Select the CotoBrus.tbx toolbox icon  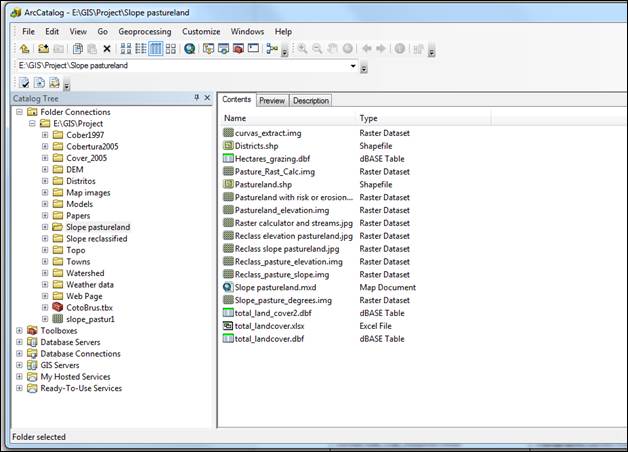point(57,307)
